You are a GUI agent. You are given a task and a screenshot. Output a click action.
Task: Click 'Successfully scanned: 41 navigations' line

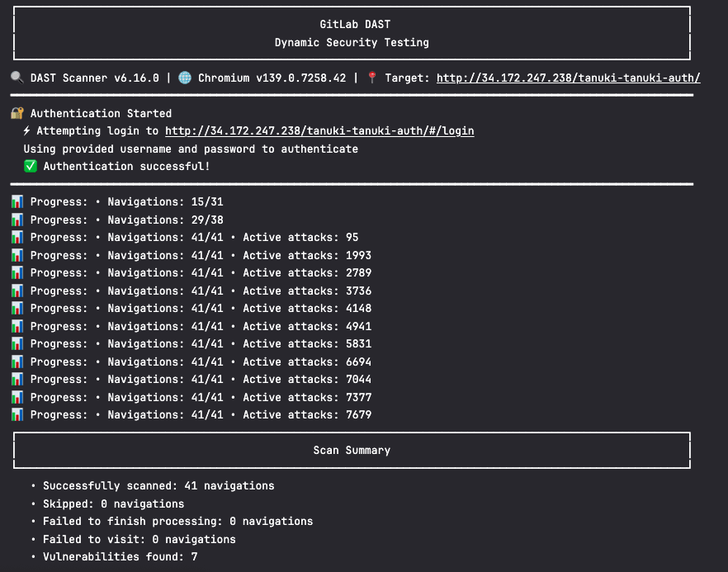tap(158, 486)
